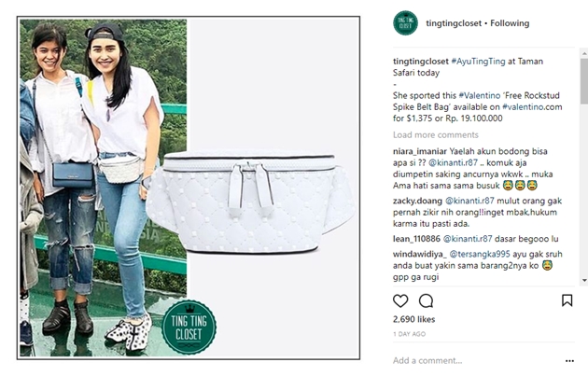Screen dimensions: 588x376
Task: Click the Ting Ting Closet watermark badge
Action: click(x=189, y=327)
